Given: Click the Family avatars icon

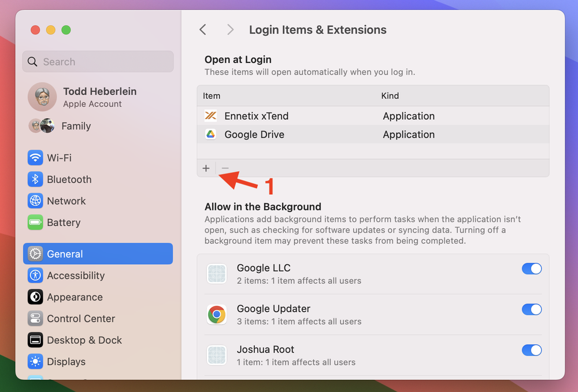Looking at the screenshot, I should (42, 125).
